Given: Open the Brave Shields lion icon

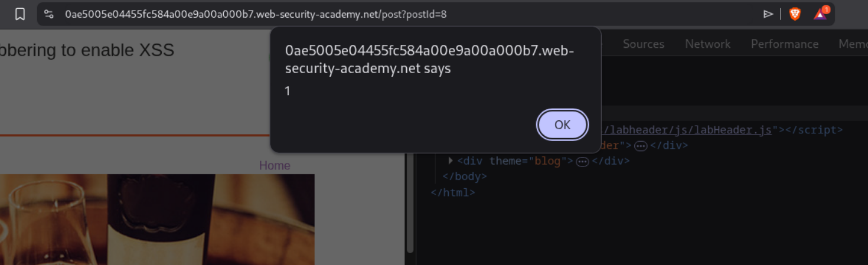Looking at the screenshot, I should (x=795, y=14).
